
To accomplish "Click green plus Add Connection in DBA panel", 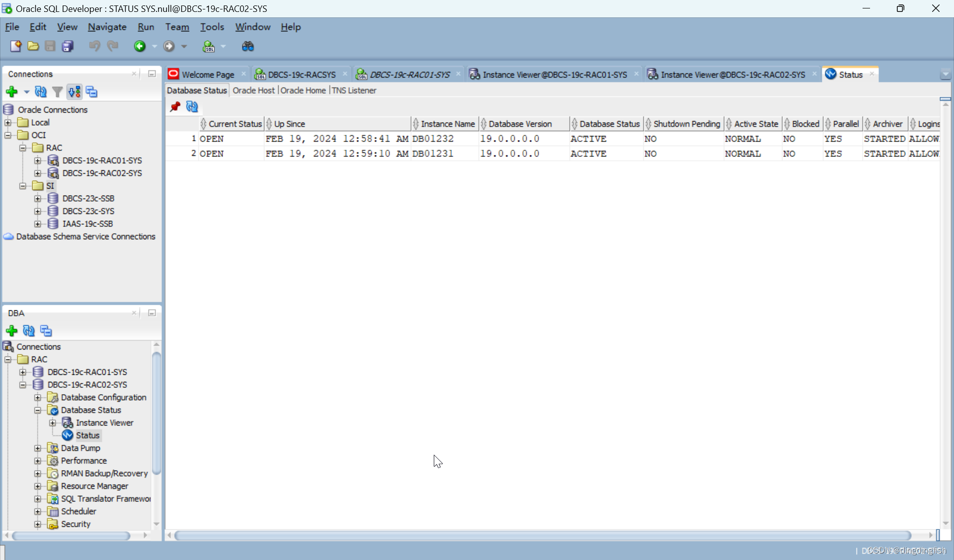I will [11, 331].
